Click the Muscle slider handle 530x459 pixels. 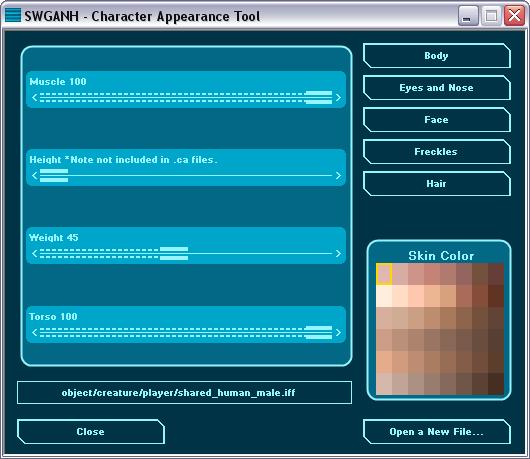coord(318,97)
